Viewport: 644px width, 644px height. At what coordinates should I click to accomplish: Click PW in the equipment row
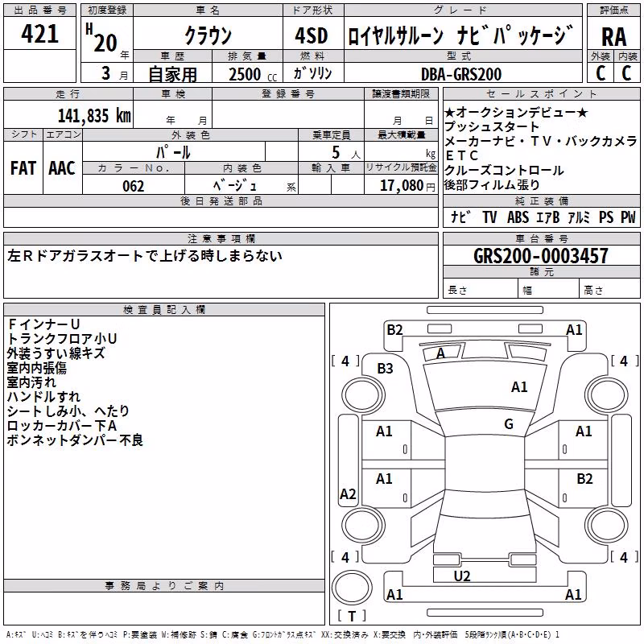pyautogui.click(x=628, y=217)
